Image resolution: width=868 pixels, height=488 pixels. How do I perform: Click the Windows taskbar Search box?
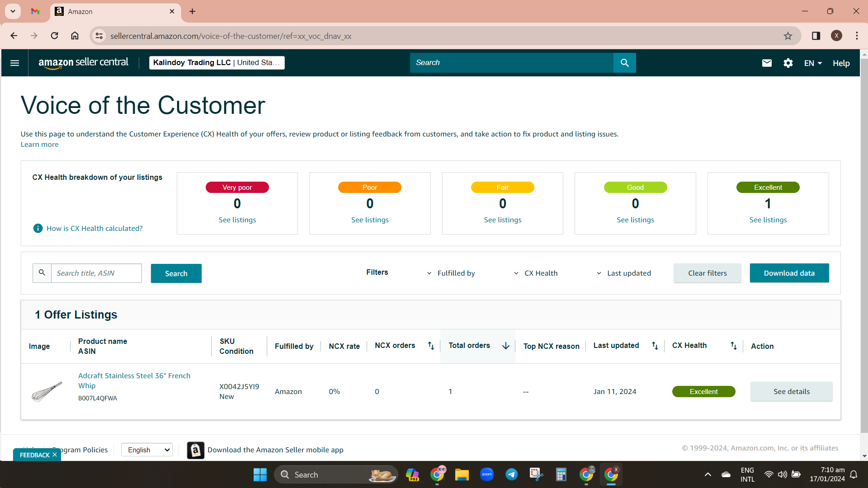tap(335, 474)
